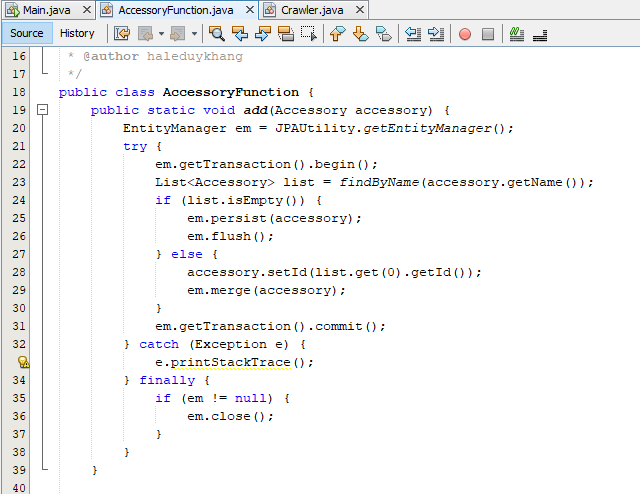The image size is (640, 494).
Task: Click Shift Line Right icon
Action: point(436,33)
